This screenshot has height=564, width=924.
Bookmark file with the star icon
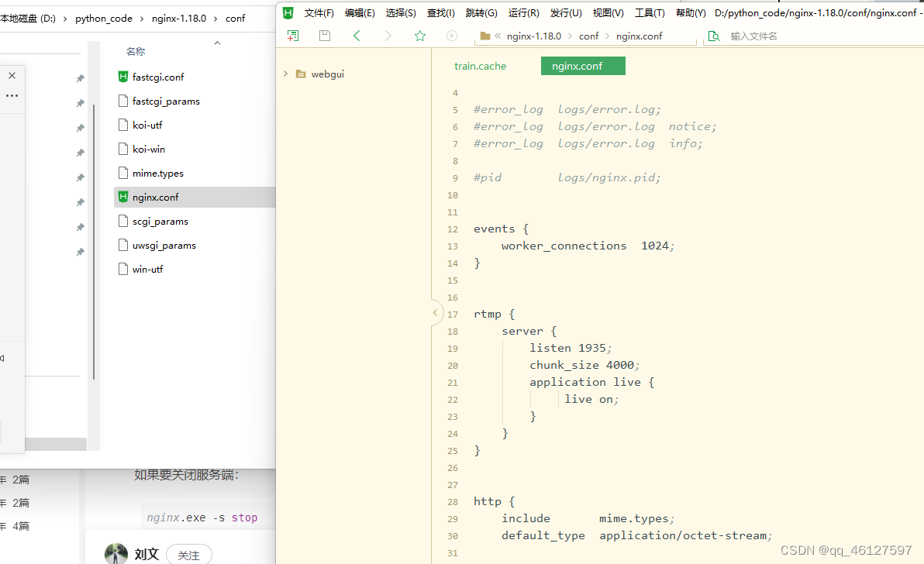click(419, 36)
